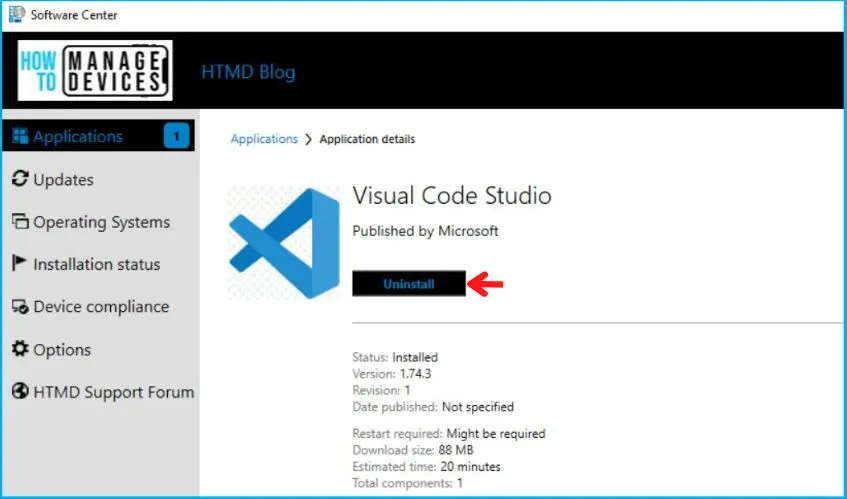The height and width of the screenshot is (499, 847).
Task: Click the Total components: 1 line
Action: (407, 483)
